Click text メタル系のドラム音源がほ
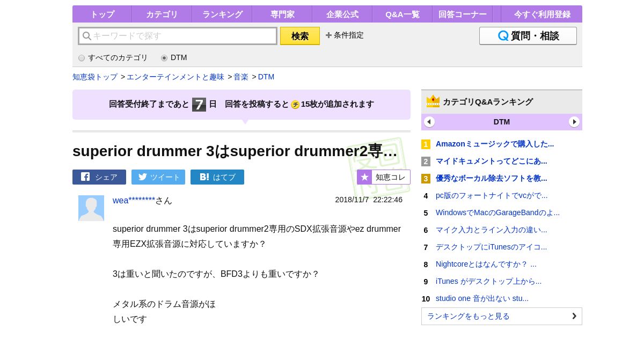 click(x=164, y=304)
